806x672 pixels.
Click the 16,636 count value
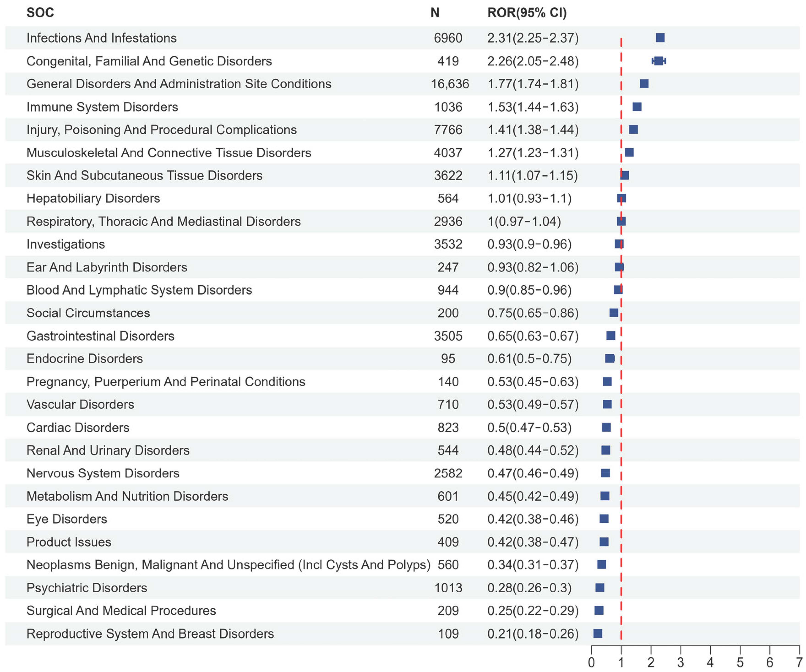(450, 84)
